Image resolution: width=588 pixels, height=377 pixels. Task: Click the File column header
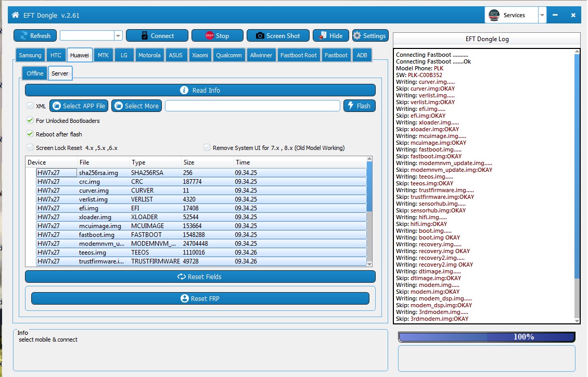pyautogui.click(x=84, y=162)
